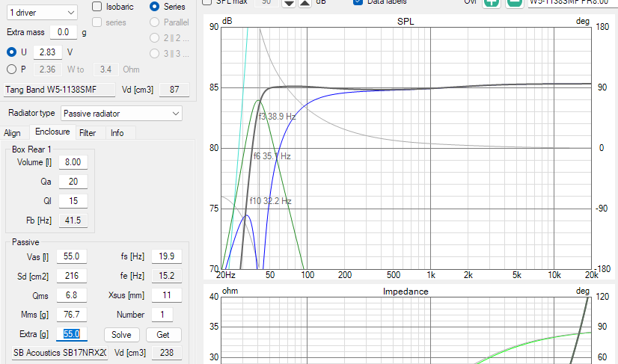The width and height of the screenshot is (618, 364).
Task: Click the Box Rear 1 Volume field
Action: coord(73,162)
